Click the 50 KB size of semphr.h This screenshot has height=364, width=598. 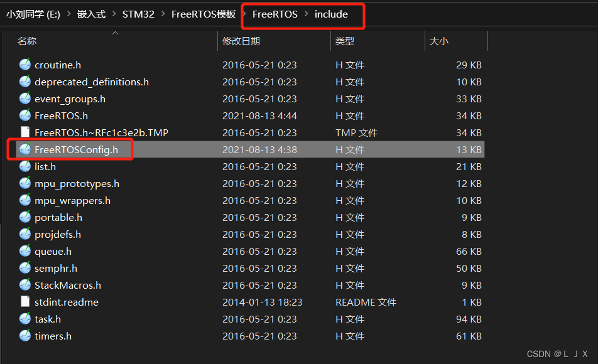point(469,268)
